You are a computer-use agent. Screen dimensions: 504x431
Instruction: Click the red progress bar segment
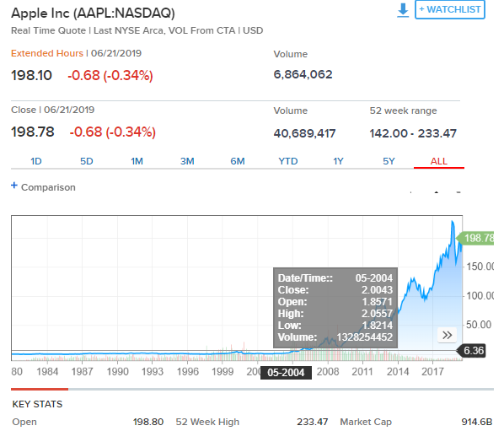click(x=40, y=389)
